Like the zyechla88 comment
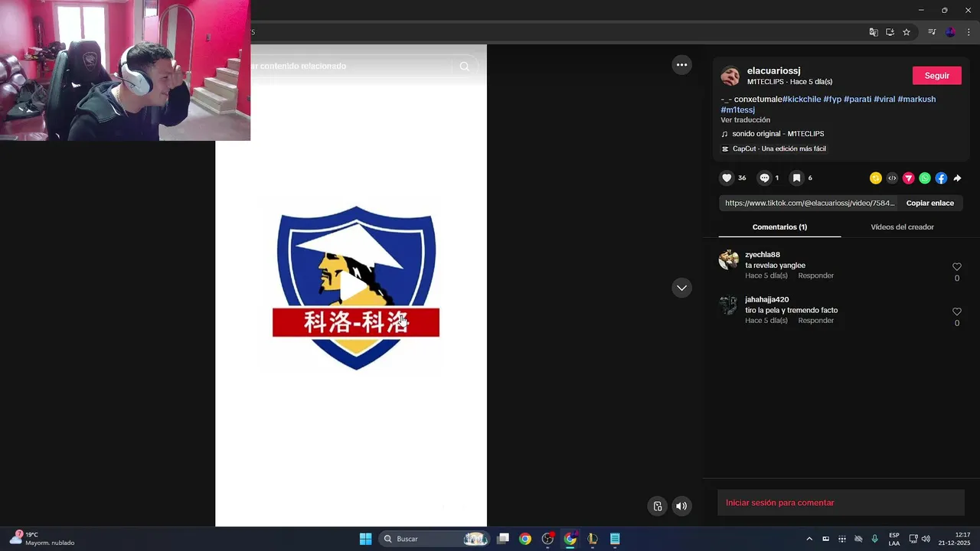Image resolution: width=980 pixels, height=551 pixels. click(956, 267)
